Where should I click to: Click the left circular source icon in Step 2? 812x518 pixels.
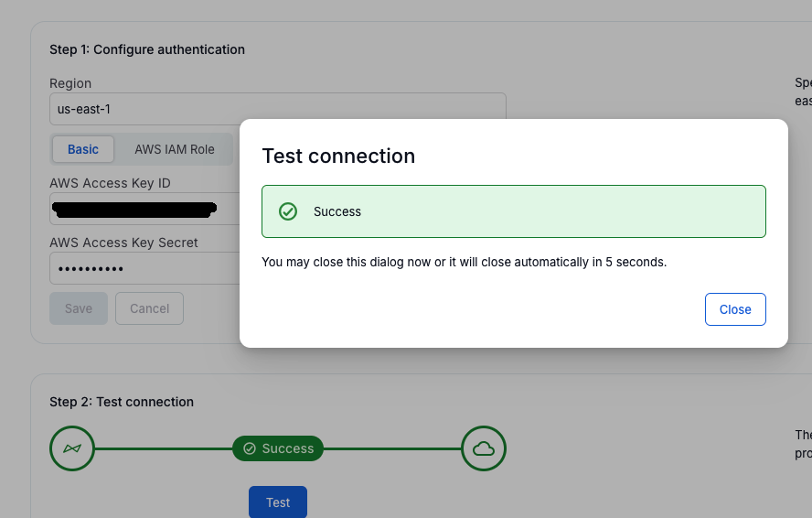pos(72,448)
